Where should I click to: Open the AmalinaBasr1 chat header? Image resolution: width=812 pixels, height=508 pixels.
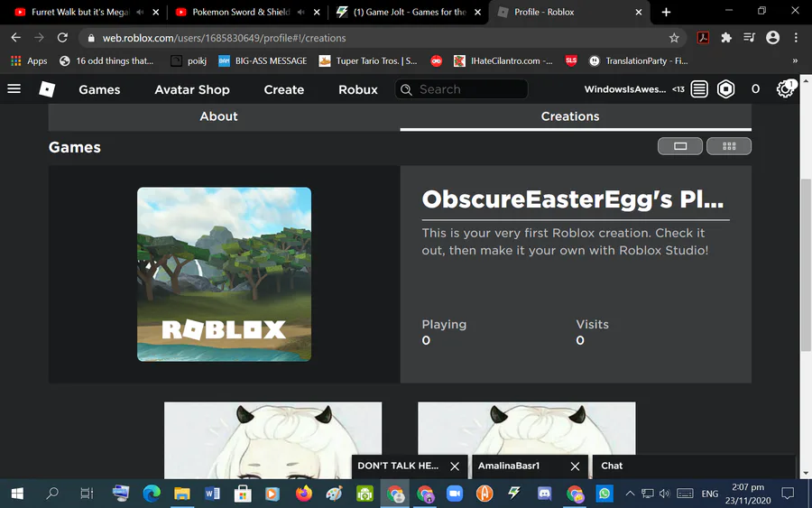pos(509,466)
